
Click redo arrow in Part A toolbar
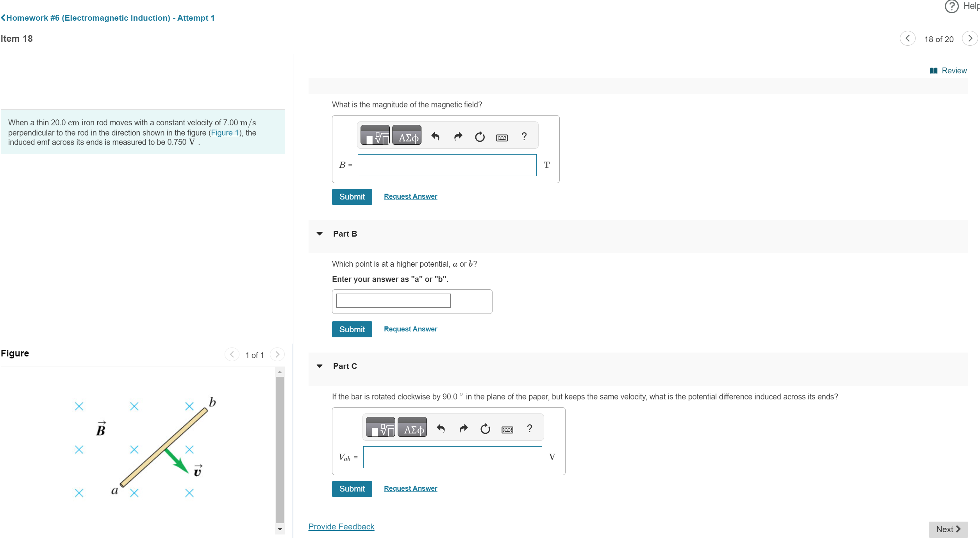pos(458,136)
